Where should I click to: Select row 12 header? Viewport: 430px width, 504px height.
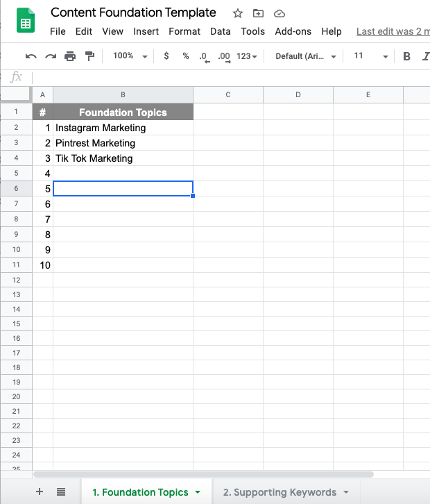coord(16,280)
